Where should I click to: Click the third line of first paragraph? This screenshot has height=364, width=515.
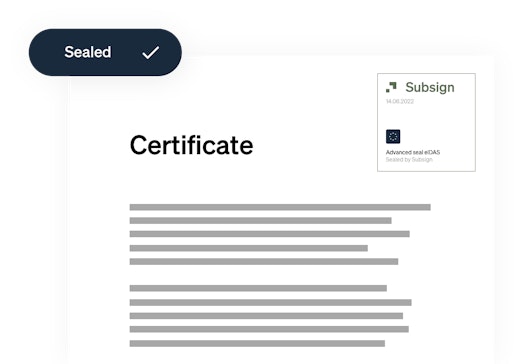pos(270,234)
